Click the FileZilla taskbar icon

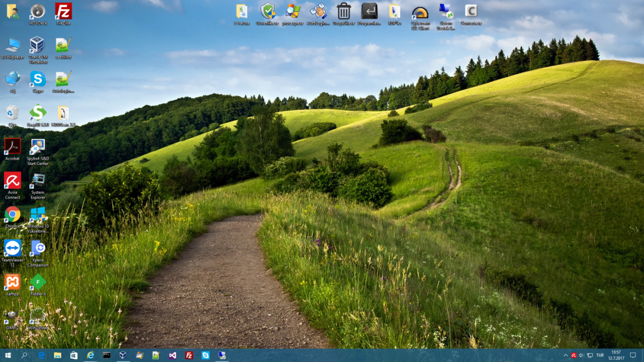tap(189, 355)
